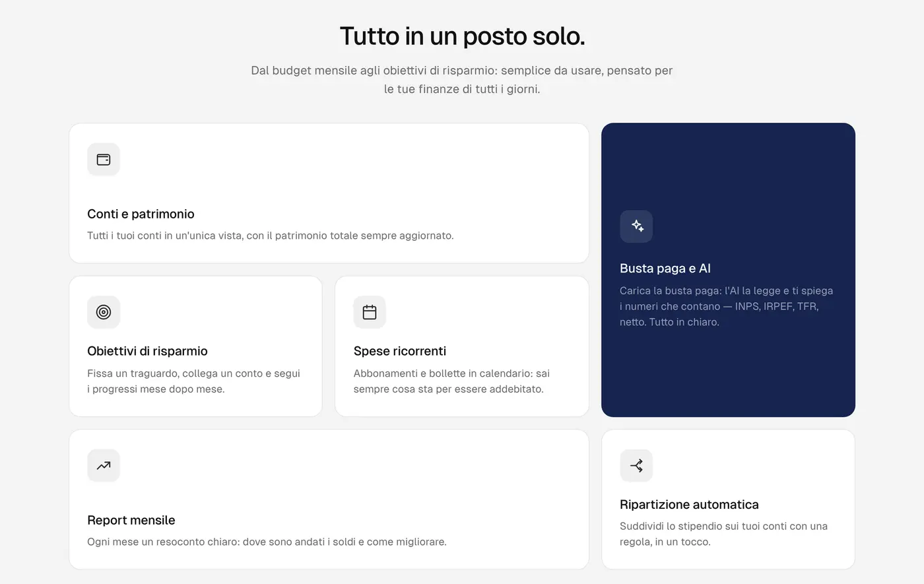The width and height of the screenshot is (924, 584).
Task: Select the 'Obiettivi di risparmio' heading
Action: click(x=147, y=351)
